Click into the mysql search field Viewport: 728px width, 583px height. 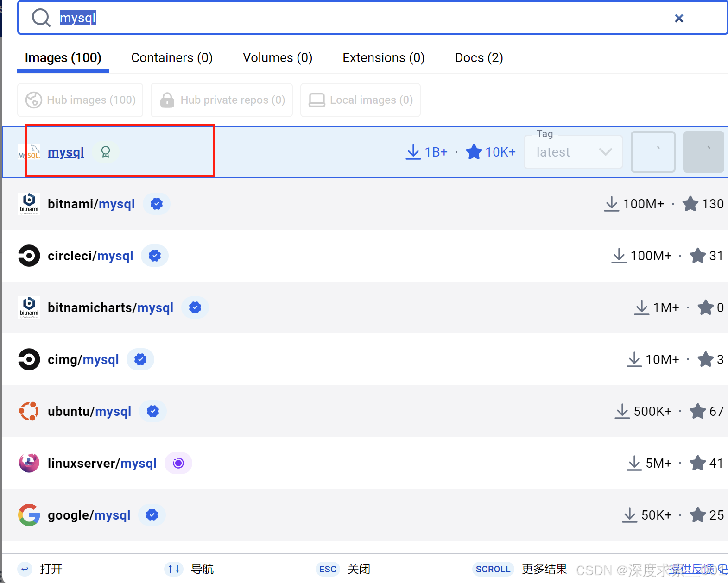point(372,18)
